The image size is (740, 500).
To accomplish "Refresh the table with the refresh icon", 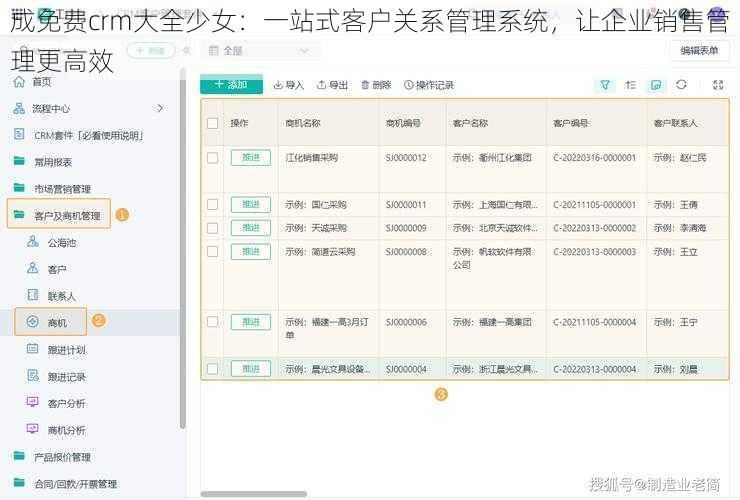I will click(681, 85).
